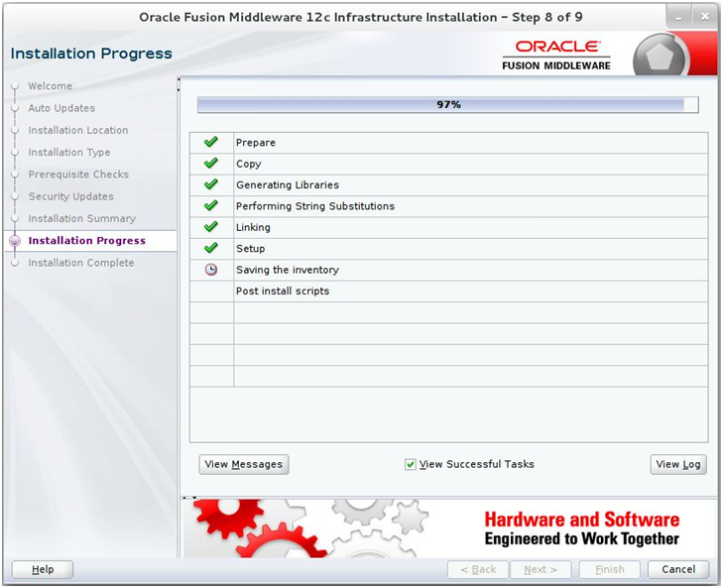Select the Installation Location step
This screenshot has height=588, width=723.
point(78,130)
